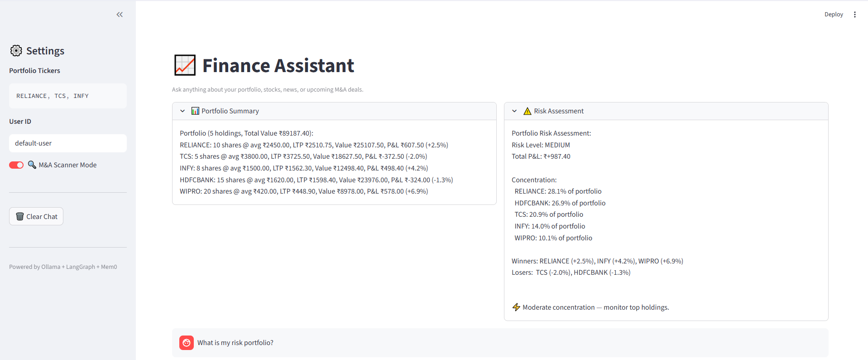Open the three-dot main menu
868x360 pixels.
855,15
